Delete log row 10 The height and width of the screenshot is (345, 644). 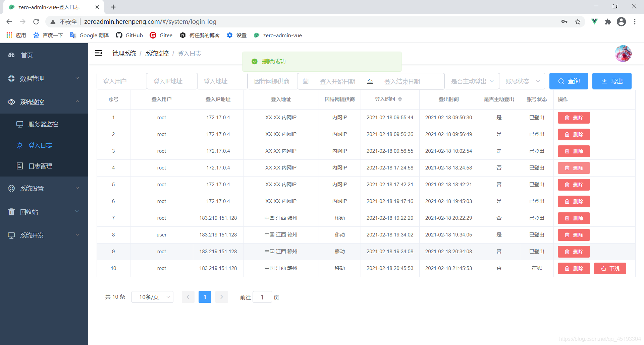click(574, 268)
